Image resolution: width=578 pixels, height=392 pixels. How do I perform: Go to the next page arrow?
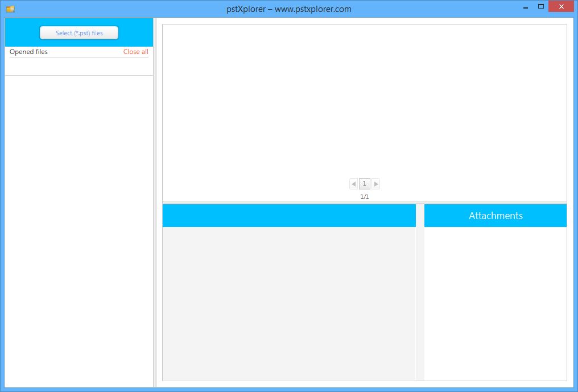coord(375,184)
